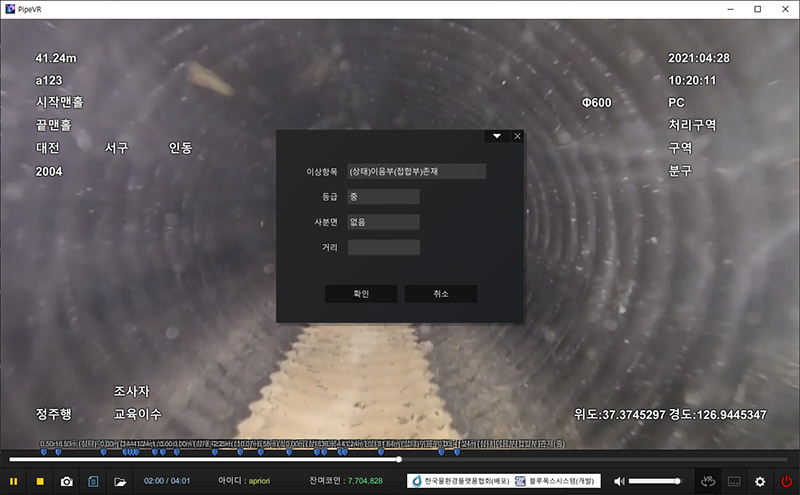Click the red power icon to exit
800x495 pixels.
(x=786, y=481)
